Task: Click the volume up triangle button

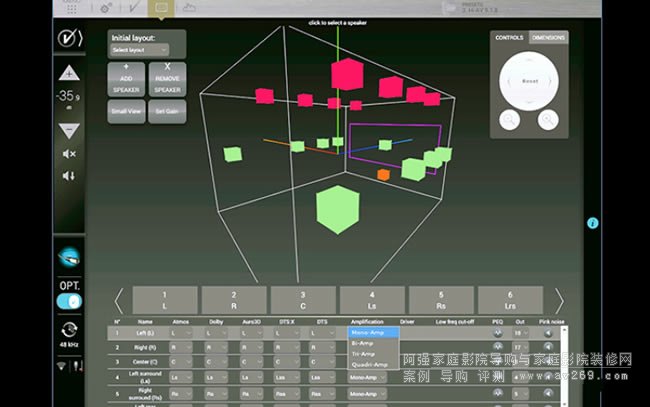Action: (68, 73)
